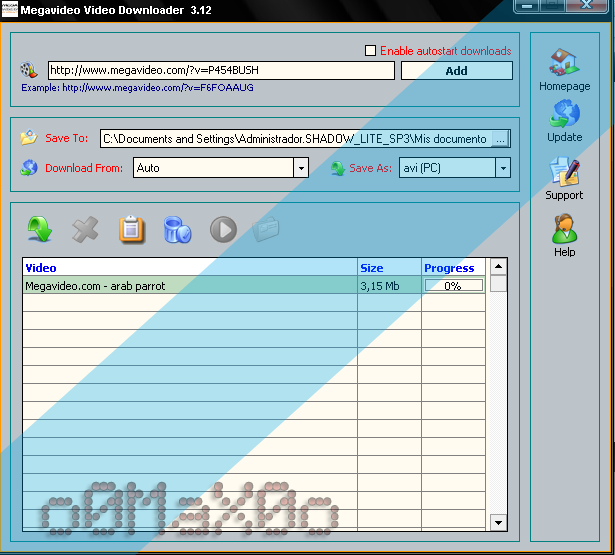This screenshot has height=555, width=615.
Task: Click the Help headset person icon
Action: (x=564, y=229)
